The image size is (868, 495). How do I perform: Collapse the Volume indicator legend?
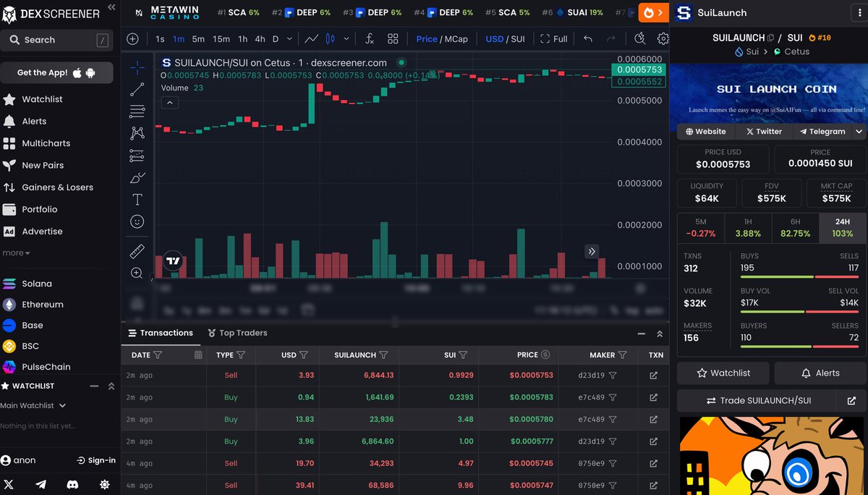point(170,103)
